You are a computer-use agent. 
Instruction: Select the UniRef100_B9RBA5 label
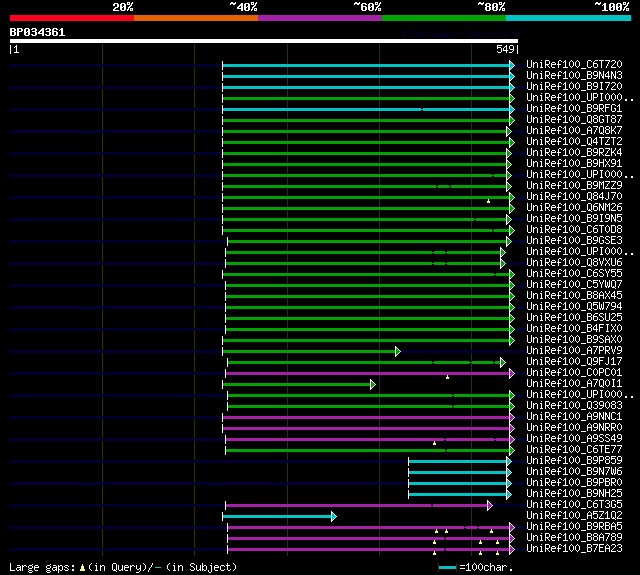click(x=574, y=527)
